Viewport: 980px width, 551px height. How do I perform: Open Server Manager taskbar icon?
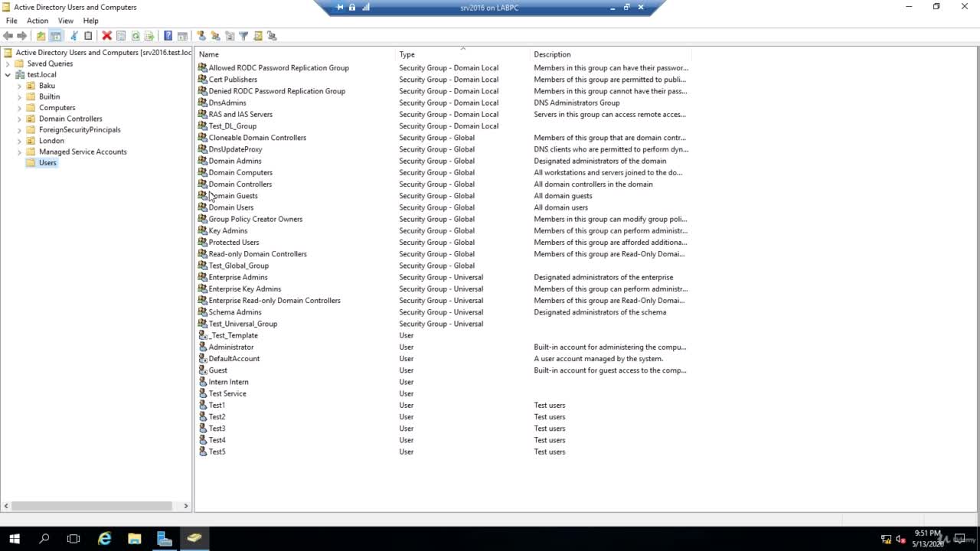pos(165,539)
